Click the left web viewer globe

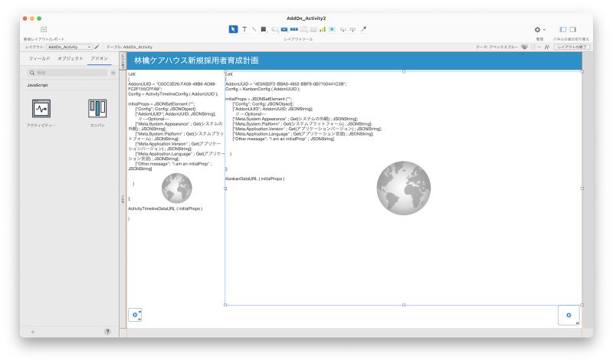pyautogui.click(x=177, y=188)
